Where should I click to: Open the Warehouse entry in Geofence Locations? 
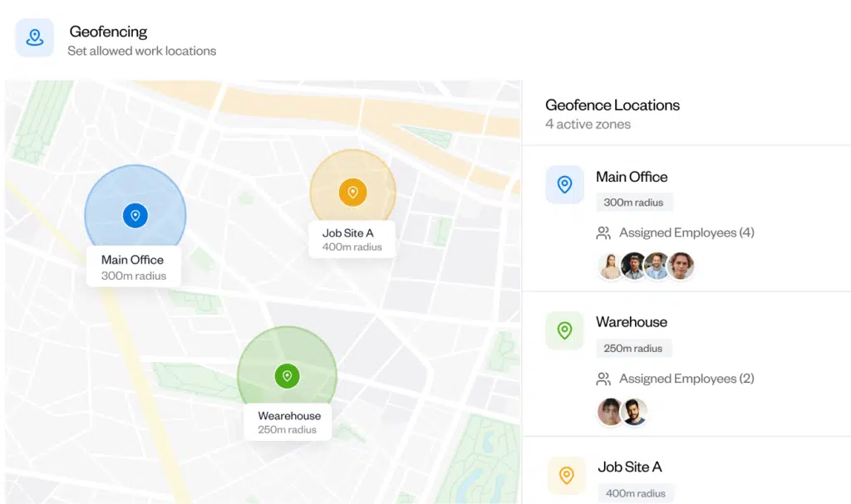tap(633, 322)
